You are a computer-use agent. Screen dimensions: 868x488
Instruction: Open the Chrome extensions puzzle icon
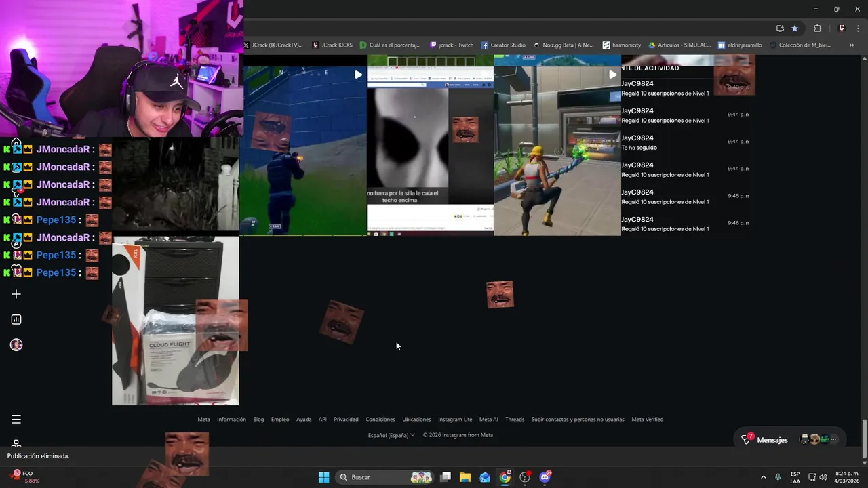817,28
